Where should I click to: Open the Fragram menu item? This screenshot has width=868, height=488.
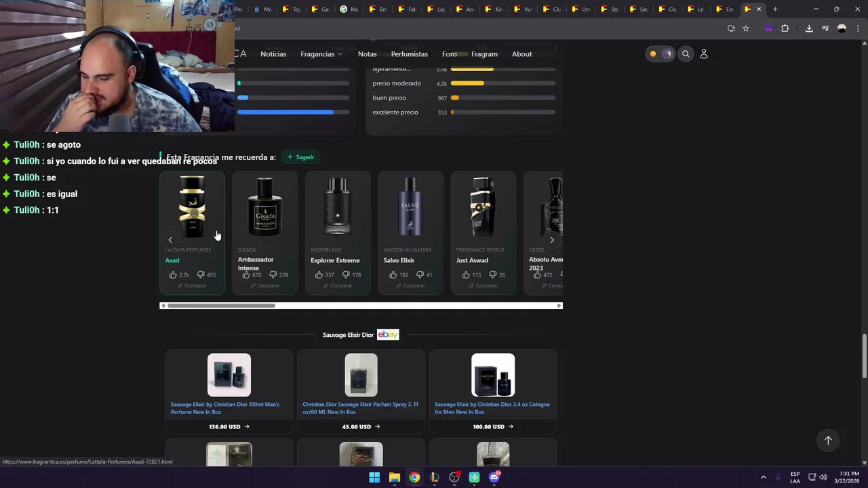click(x=484, y=54)
